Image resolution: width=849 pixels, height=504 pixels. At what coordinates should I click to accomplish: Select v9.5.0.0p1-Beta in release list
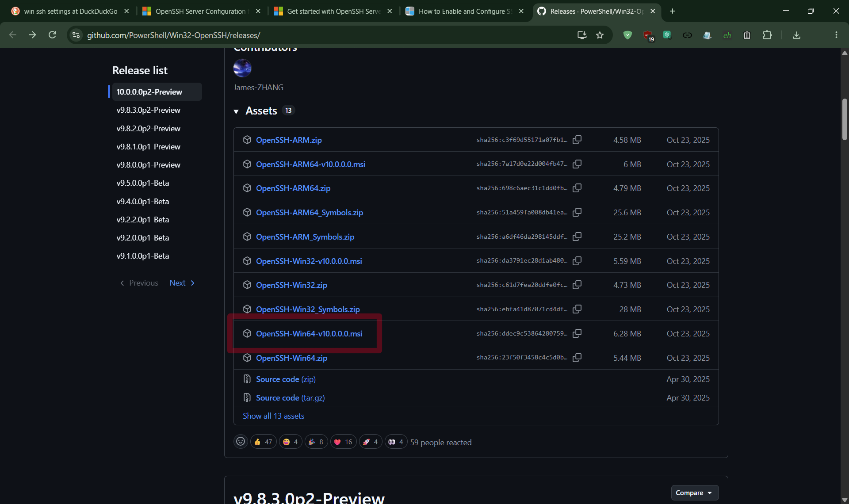pyautogui.click(x=142, y=183)
